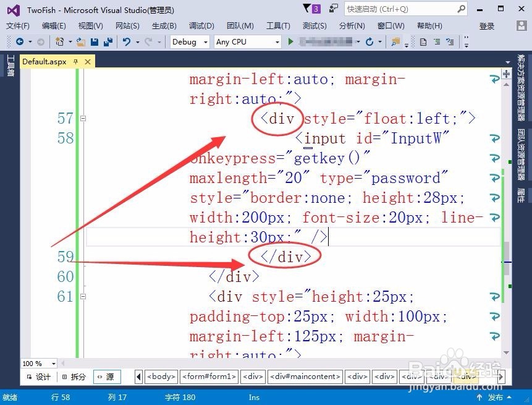Open the 解决方案资源管理器 side panel
The image size is (532, 405).
tap(521, 88)
